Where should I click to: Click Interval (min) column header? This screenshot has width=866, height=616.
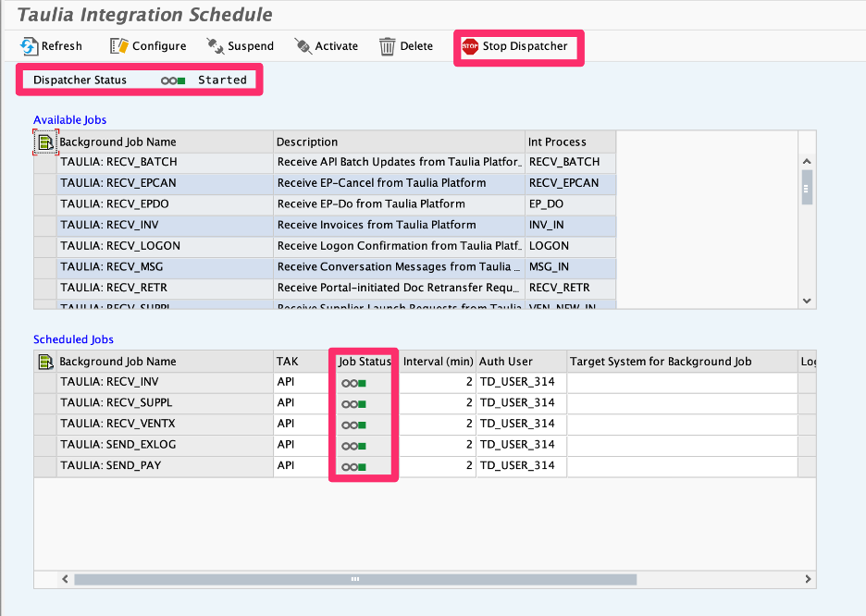(438, 362)
